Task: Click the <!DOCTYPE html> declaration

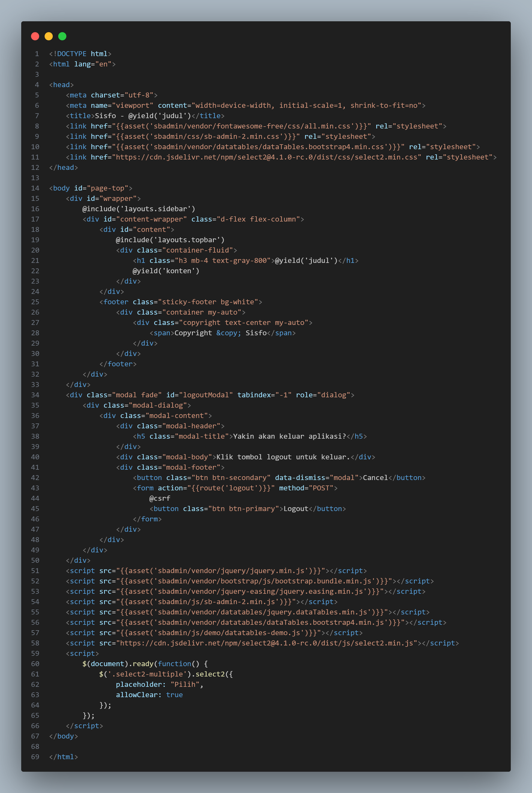Action: coord(80,54)
